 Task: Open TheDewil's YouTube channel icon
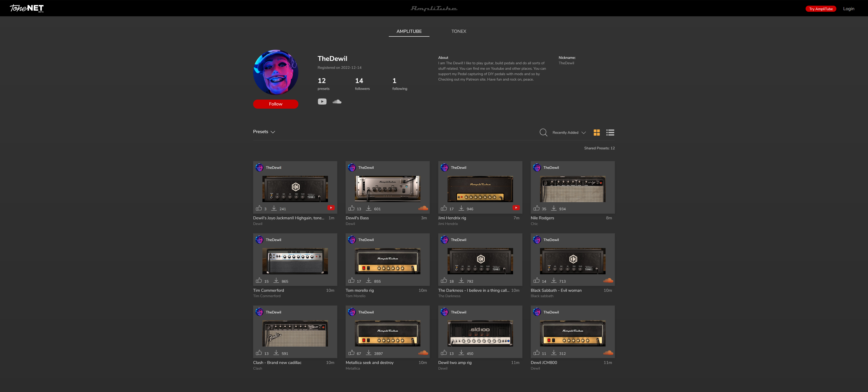coord(322,102)
